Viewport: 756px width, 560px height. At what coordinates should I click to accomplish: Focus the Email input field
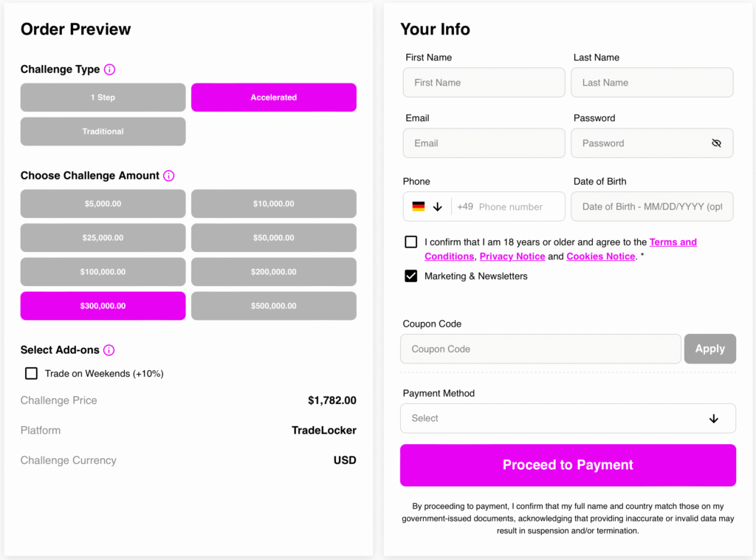(484, 143)
